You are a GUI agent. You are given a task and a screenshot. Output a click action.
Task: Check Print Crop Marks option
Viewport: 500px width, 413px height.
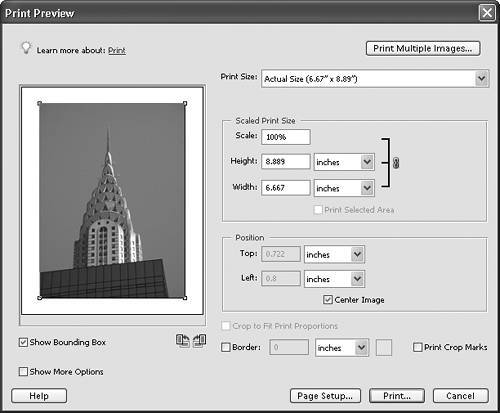tap(417, 347)
